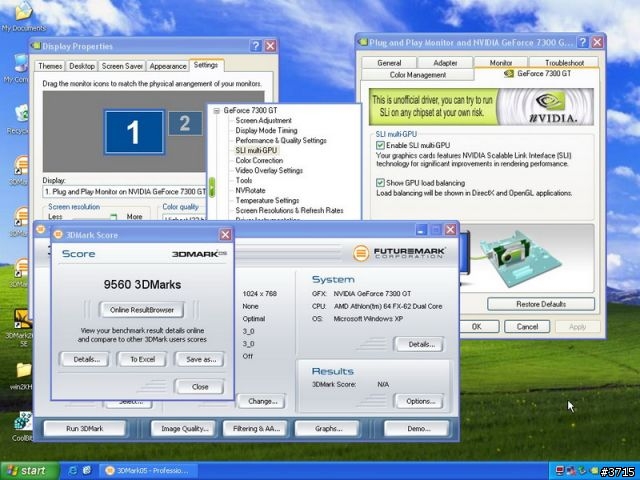Click the Display Properties help question button

click(256, 46)
